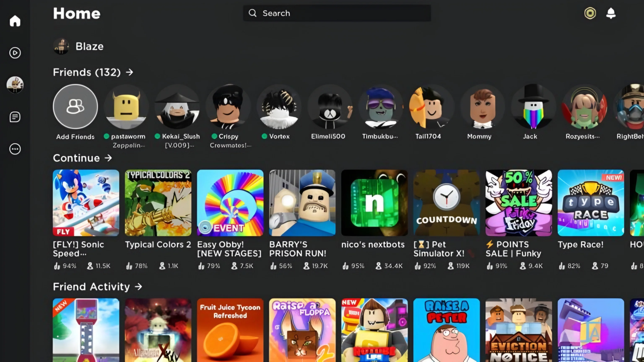Screen dimensions: 644x362
Task: Click the friend pastaworm's online status dot
Action: coord(106,136)
